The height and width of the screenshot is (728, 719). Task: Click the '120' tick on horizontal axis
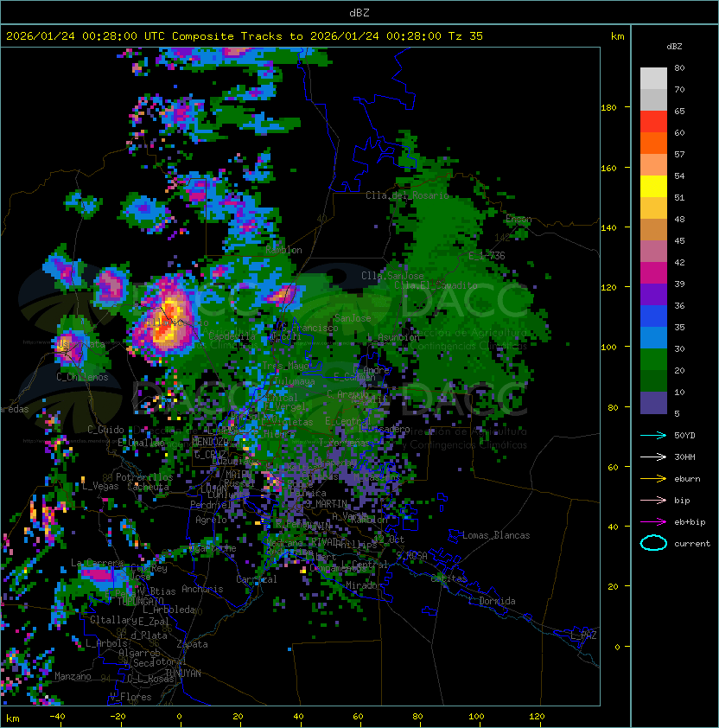point(537,716)
